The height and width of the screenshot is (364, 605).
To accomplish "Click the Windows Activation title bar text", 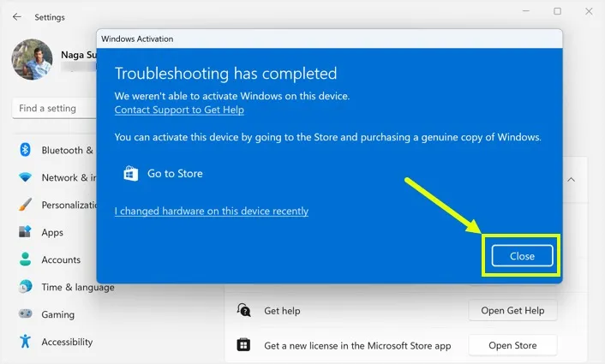I will 137,39.
